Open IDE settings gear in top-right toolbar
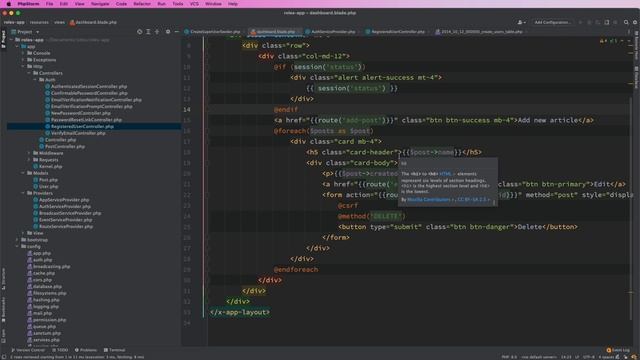Image resolution: width=640 pixels, height=360 pixels. point(635,22)
